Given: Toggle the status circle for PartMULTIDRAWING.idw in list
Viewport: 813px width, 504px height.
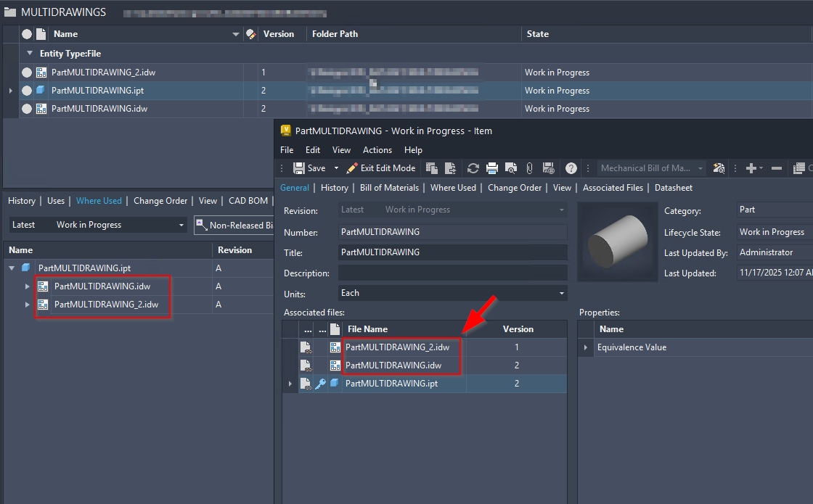Looking at the screenshot, I should point(27,109).
